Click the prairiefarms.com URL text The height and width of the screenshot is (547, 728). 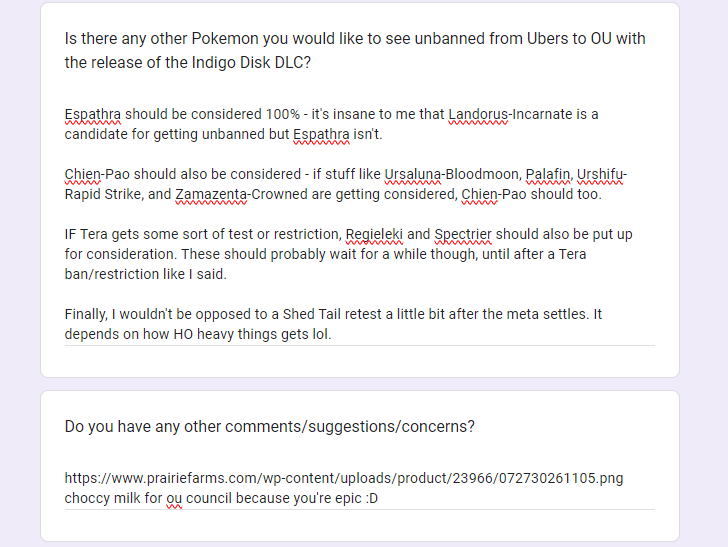pyautogui.click(x=343, y=478)
